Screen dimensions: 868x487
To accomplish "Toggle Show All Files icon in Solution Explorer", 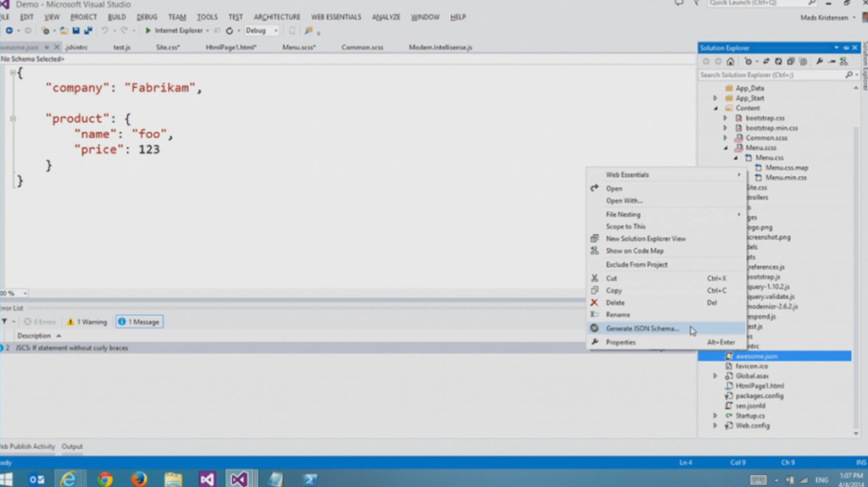I will pyautogui.click(x=804, y=62).
